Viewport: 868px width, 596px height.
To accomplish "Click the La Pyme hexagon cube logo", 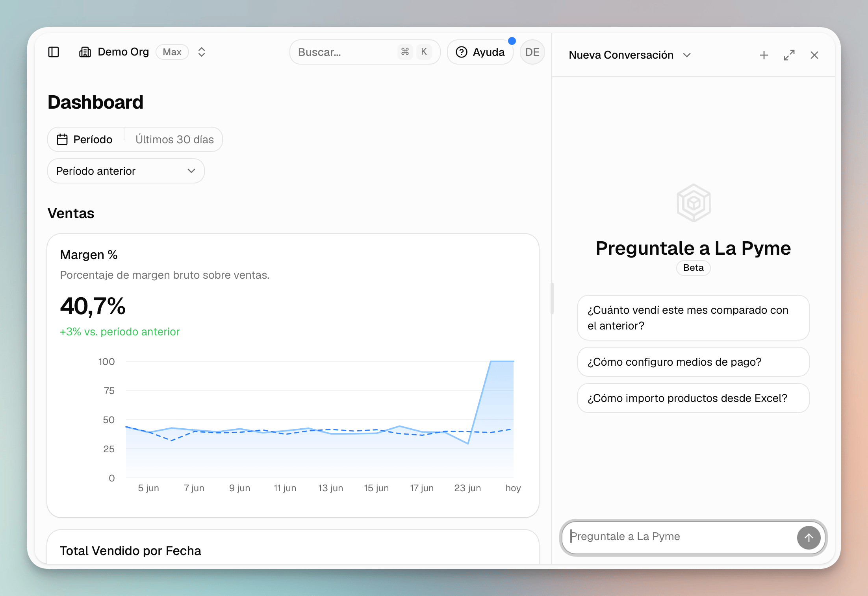I will pyautogui.click(x=694, y=203).
